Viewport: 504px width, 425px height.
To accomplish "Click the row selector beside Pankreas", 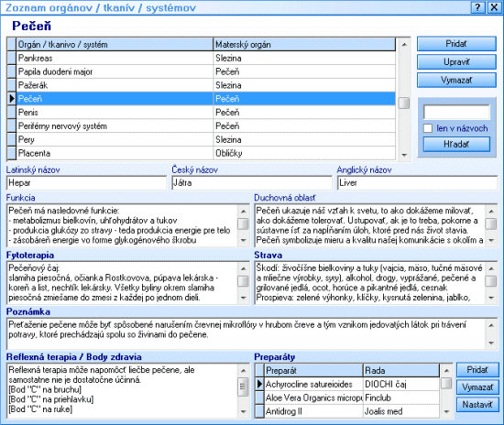I will pyautogui.click(x=12, y=58).
